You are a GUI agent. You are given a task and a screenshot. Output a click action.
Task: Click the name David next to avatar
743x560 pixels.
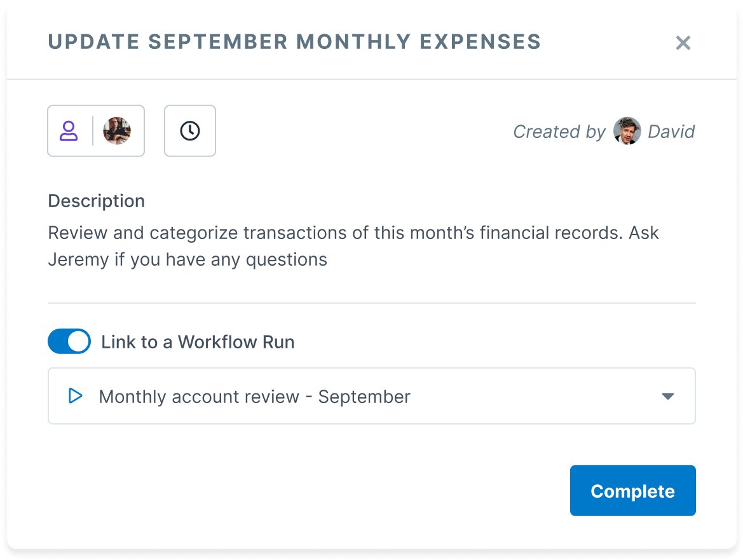(671, 131)
